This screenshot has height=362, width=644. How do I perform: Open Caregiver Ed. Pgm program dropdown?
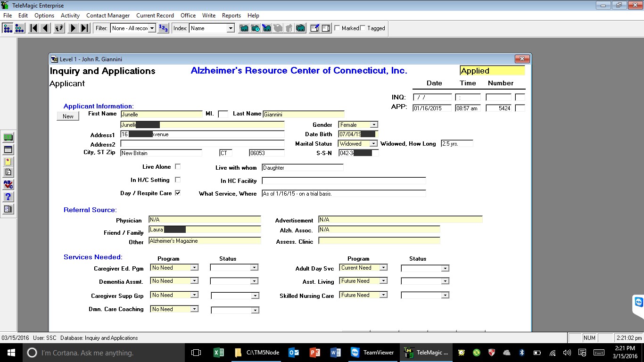(194, 268)
